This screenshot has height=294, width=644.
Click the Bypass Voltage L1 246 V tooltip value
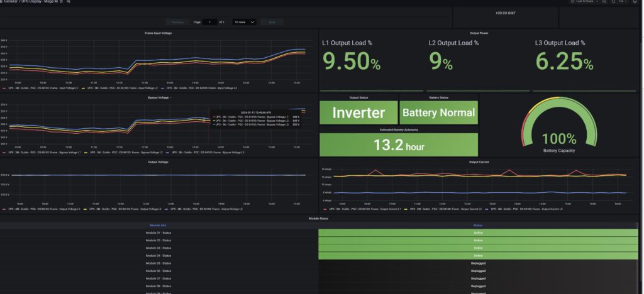coord(296,117)
